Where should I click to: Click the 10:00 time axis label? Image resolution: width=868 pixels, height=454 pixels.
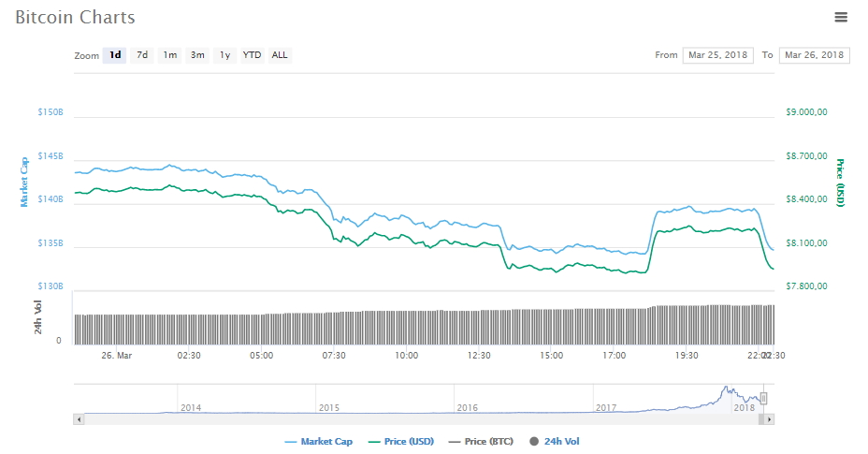(x=406, y=356)
